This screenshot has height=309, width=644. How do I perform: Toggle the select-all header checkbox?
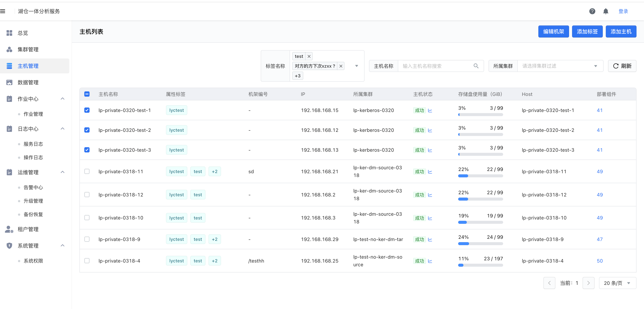tap(87, 94)
